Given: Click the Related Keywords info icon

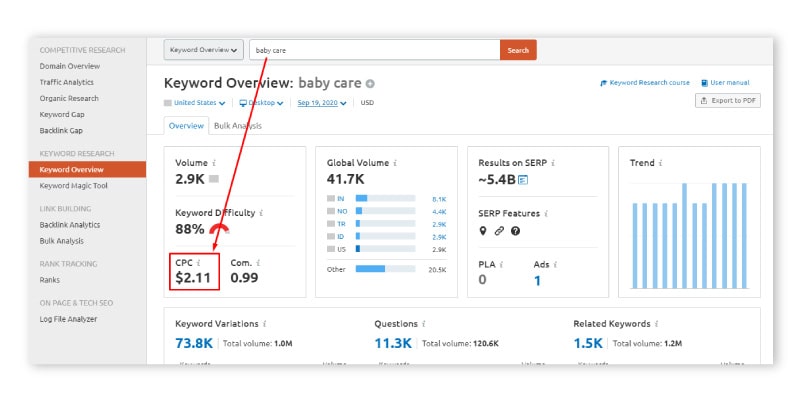Looking at the screenshot, I should point(656,324).
